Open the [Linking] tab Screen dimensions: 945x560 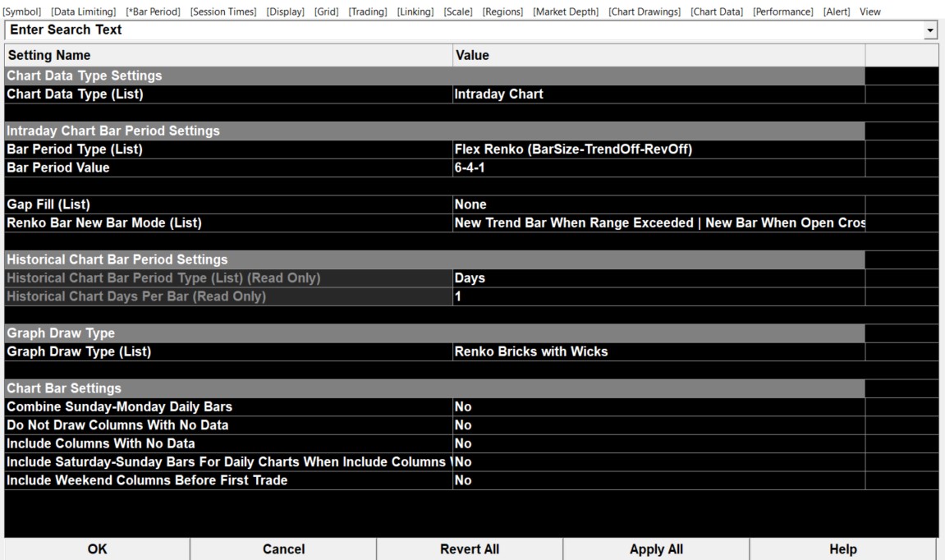(x=415, y=11)
